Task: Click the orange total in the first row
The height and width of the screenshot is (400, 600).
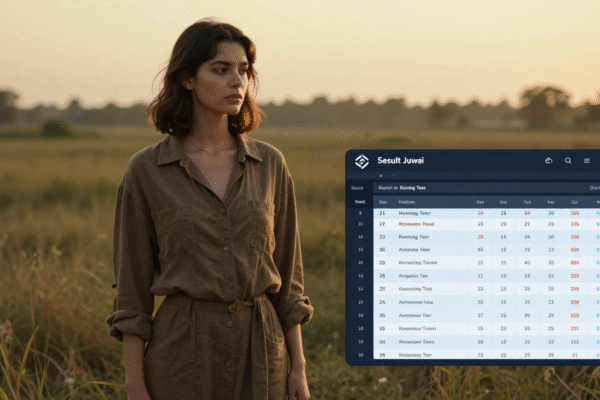Action: 575,213
